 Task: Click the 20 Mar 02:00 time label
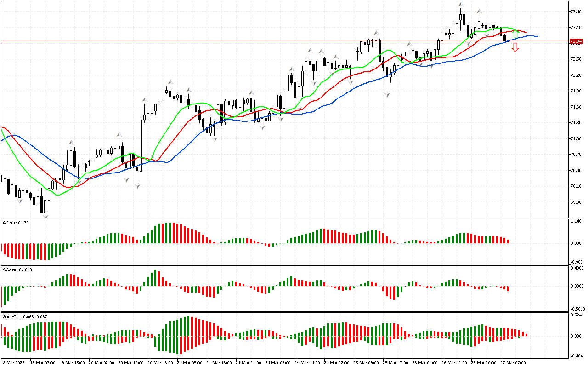coord(102,363)
